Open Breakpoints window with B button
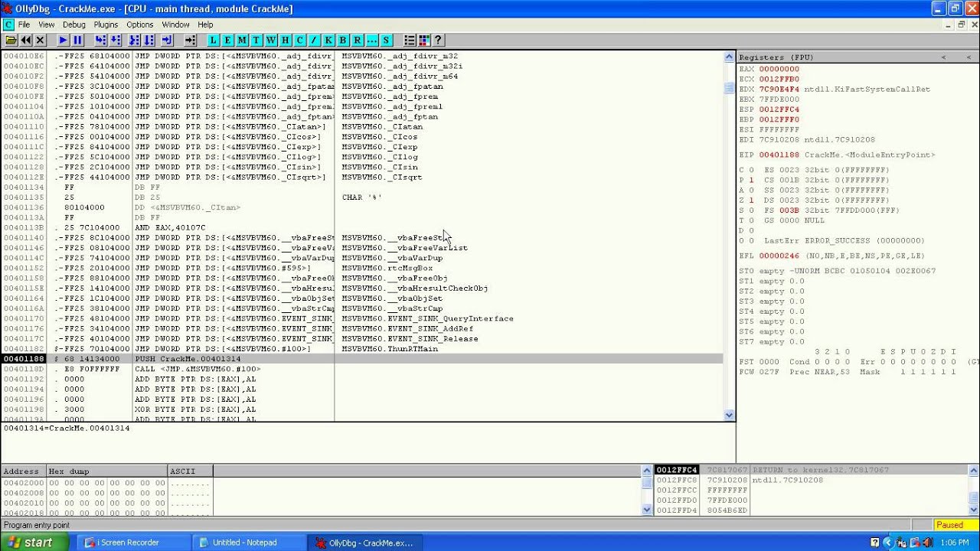 pyautogui.click(x=343, y=40)
